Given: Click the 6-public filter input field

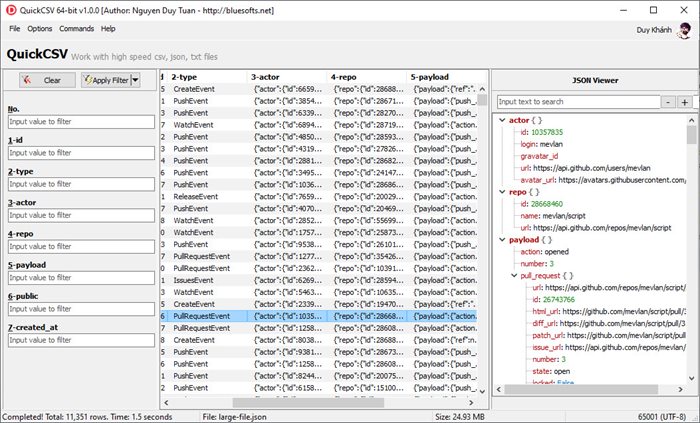Looking at the screenshot, I should 81,309.
